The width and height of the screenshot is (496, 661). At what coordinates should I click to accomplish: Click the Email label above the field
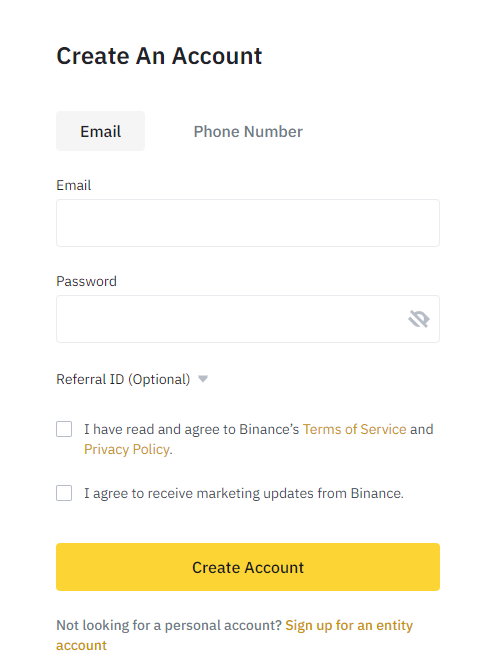coord(74,185)
